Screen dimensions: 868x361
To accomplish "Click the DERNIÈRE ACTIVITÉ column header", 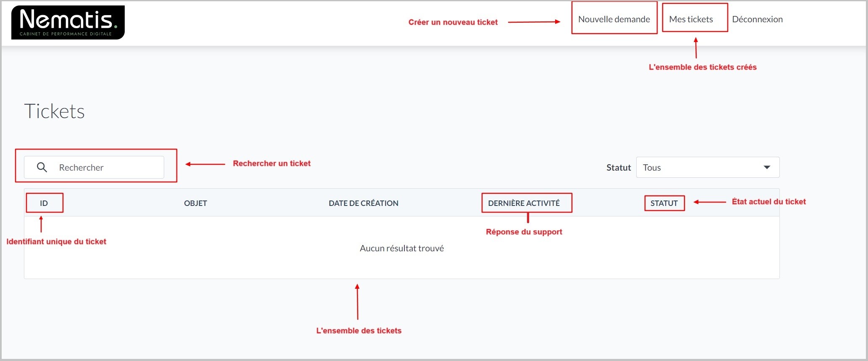I will pyautogui.click(x=524, y=203).
